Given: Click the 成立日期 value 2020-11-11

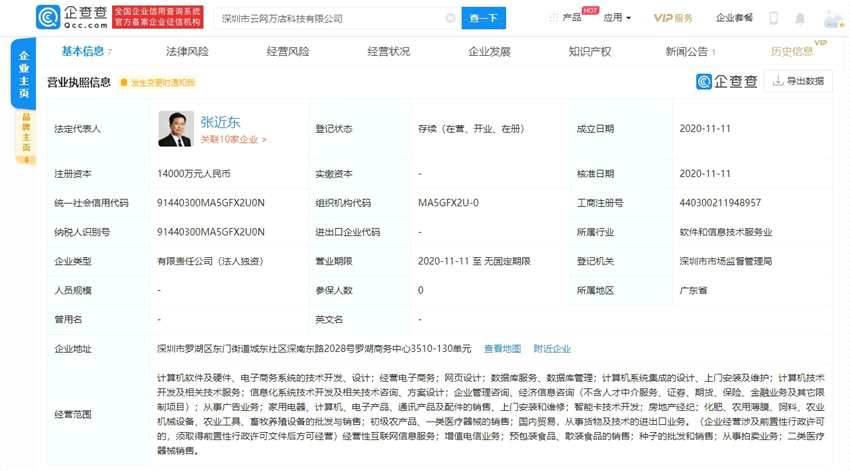Looking at the screenshot, I should click(705, 128).
